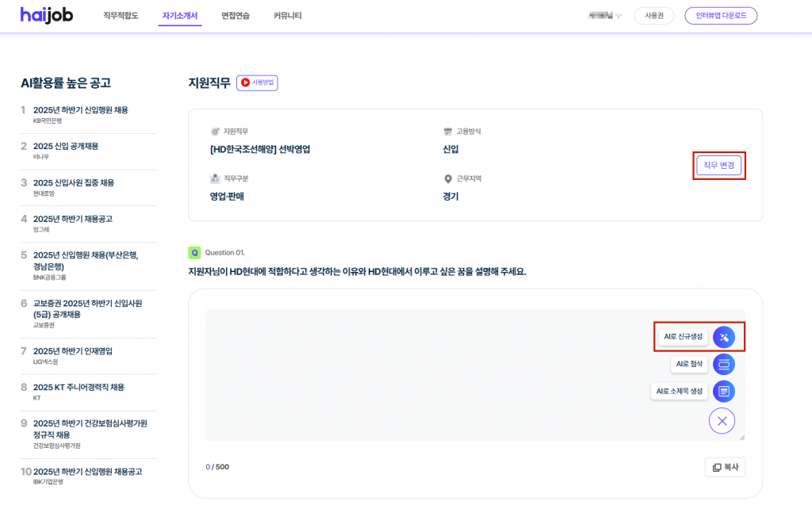Open the 직무적합도 menu
This screenshot has height=509, width=812.
click(121, 16)
